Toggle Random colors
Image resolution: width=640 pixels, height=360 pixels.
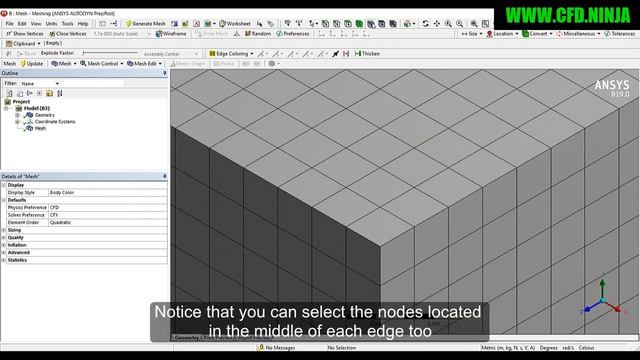tap(258, 34)
